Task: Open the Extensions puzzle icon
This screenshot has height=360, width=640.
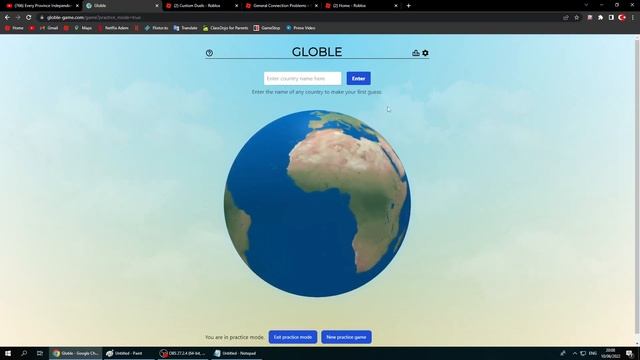Action: click(x=600, y=18)
